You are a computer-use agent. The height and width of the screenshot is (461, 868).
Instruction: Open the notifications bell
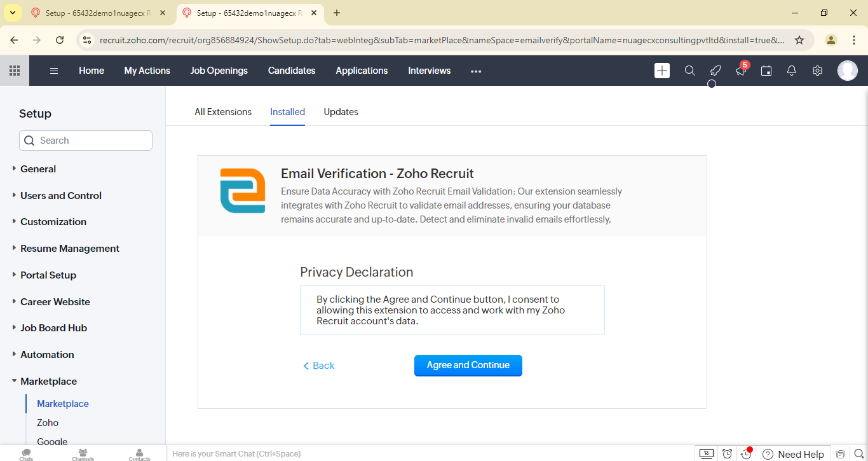[792, 71]
